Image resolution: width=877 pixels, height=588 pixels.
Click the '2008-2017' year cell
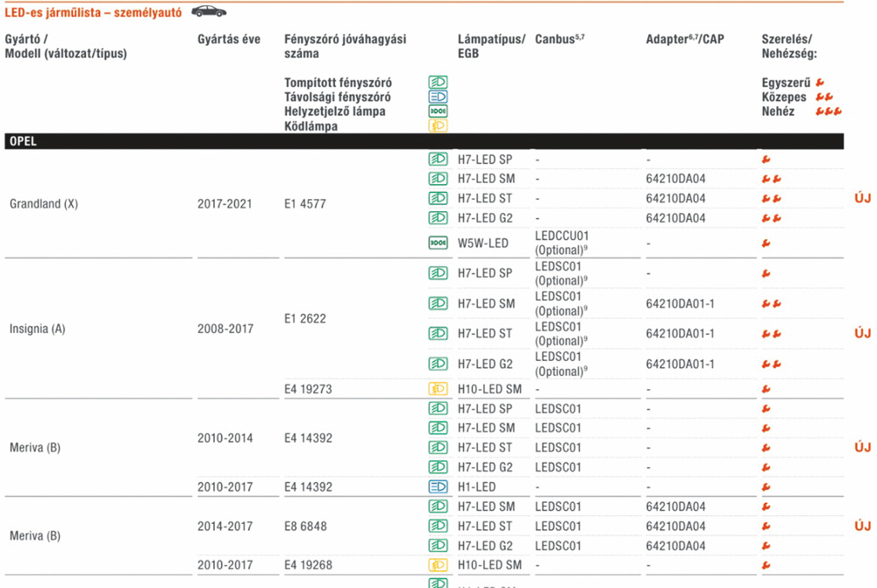tap(225, 329)
